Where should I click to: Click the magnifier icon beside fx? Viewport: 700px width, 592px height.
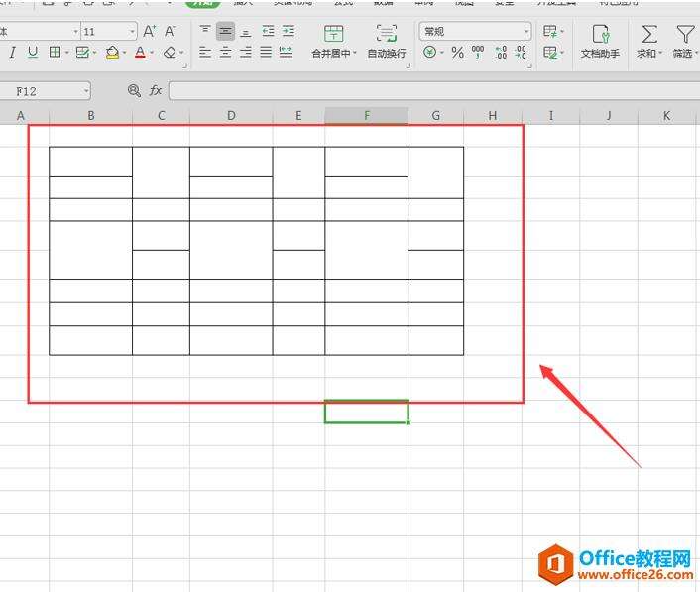point(134,90)
